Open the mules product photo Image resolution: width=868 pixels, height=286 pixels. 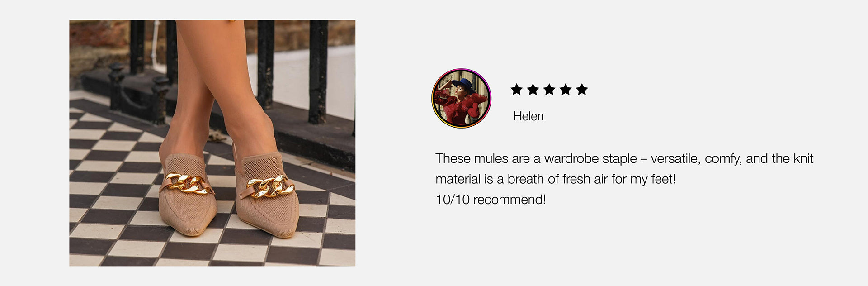(x=212, y=143)
